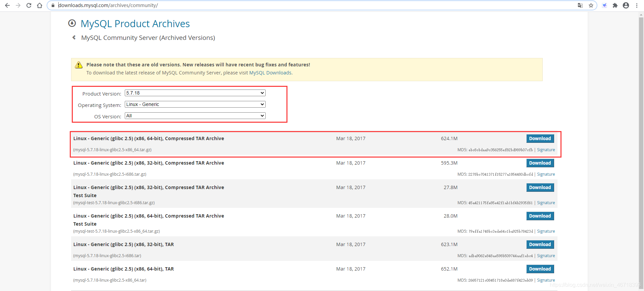Click the back chevron beside Community Server
644x291 pixels.
pyautogui.click(x=74, y=38)
